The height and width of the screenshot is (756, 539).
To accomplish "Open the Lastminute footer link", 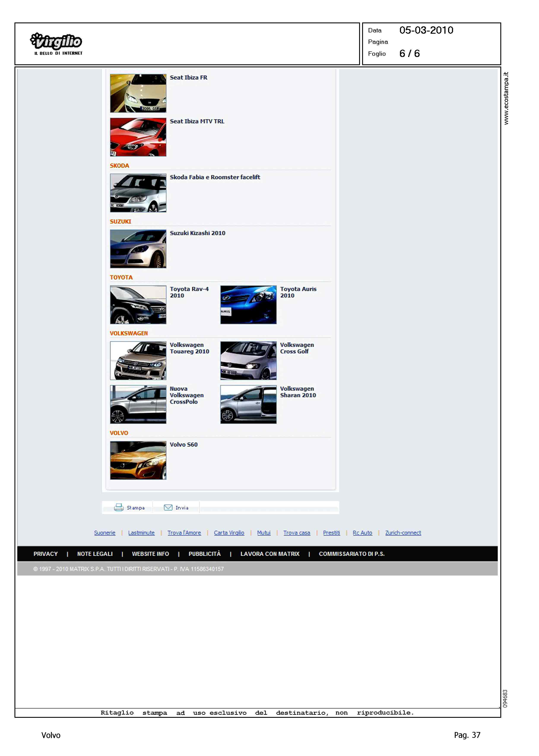I will (x=141, y=532).
